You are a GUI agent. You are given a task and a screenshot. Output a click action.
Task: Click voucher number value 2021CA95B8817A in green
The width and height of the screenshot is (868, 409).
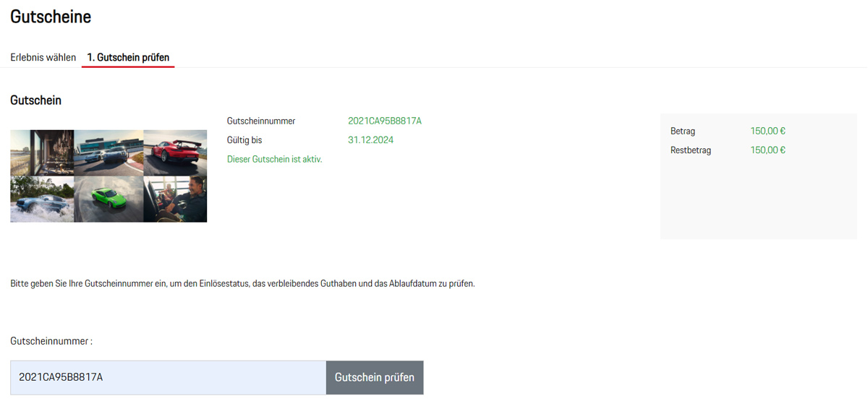tap(385, 121)
